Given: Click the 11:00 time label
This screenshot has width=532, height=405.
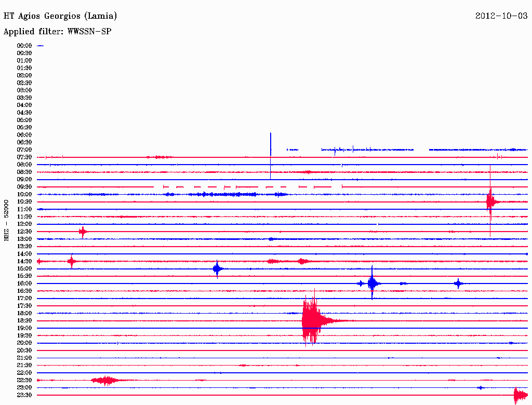Looking at the screenshot, I should (x=24, y=209).
